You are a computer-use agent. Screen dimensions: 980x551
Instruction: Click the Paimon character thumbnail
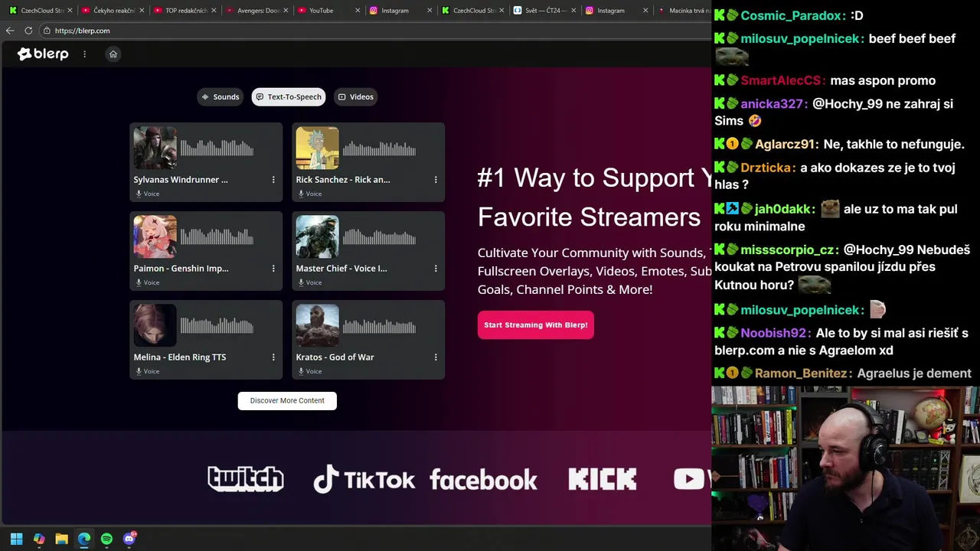point(155,236)
